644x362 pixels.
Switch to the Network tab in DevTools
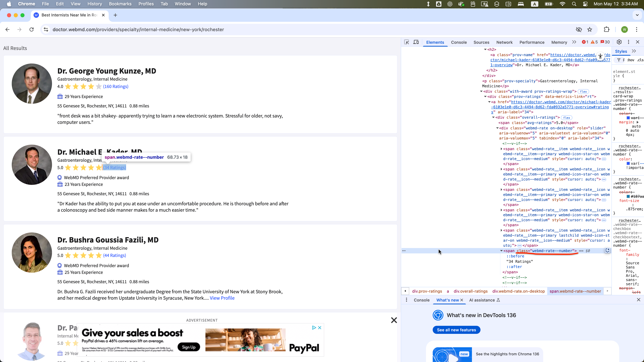pos(504,42)
